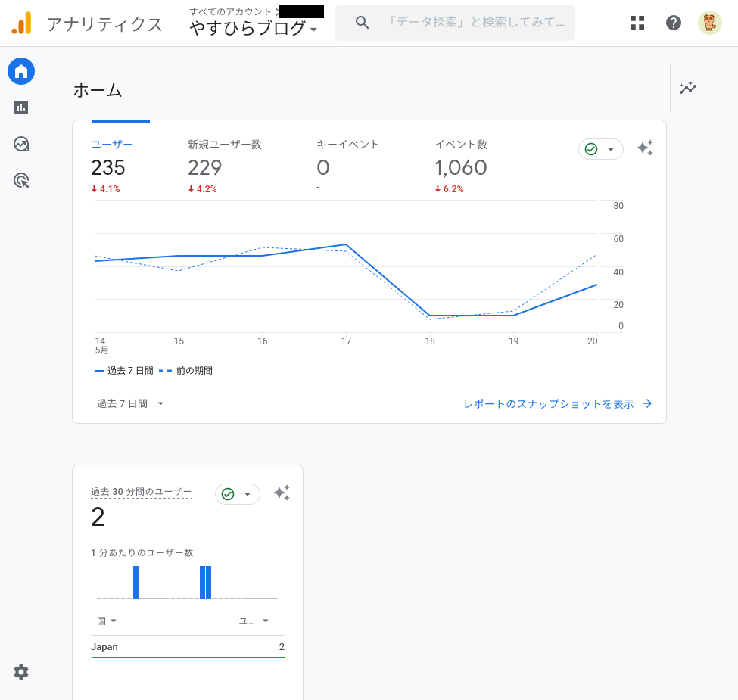This screenshot has height=700, width=738.
Task: Open the Google apps grid icon
Action: [637, 23]
